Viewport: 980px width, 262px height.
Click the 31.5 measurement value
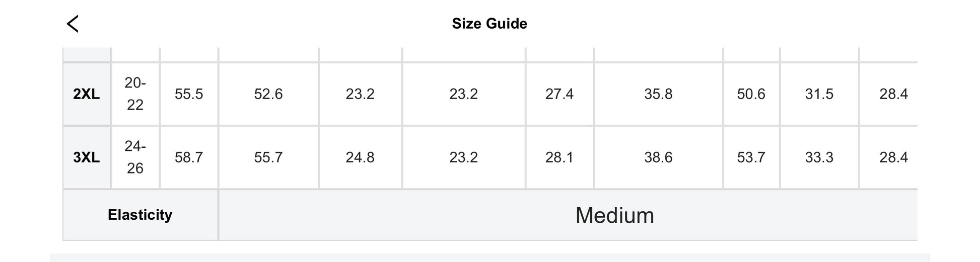click(819, 94)
